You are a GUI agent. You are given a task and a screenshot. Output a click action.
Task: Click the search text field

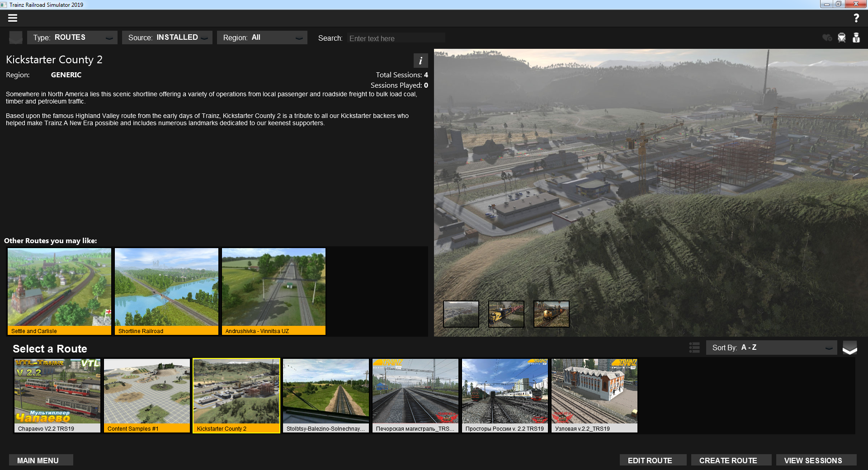(x=396, y=38)
